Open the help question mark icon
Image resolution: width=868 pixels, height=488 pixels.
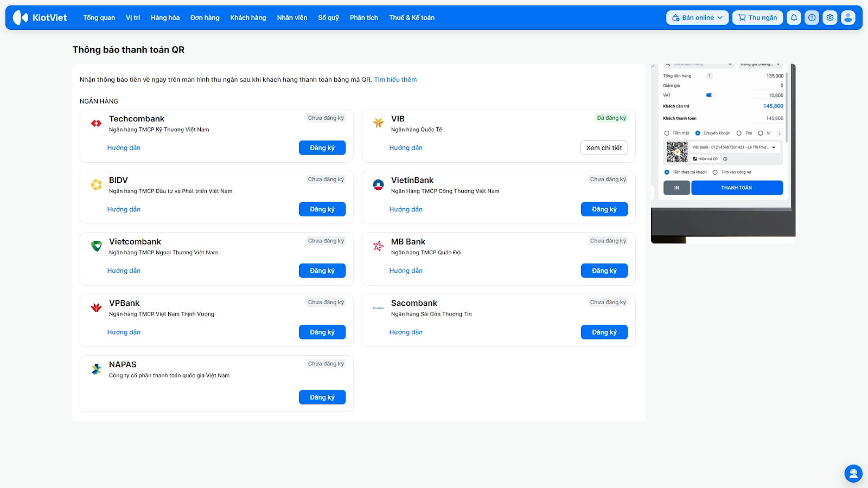[x=812, y=18]
